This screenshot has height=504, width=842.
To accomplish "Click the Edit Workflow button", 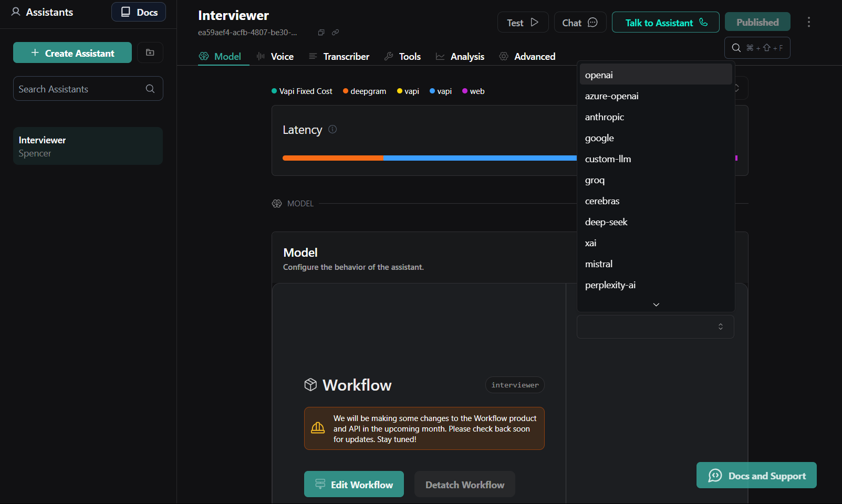I will pos(354,484).
